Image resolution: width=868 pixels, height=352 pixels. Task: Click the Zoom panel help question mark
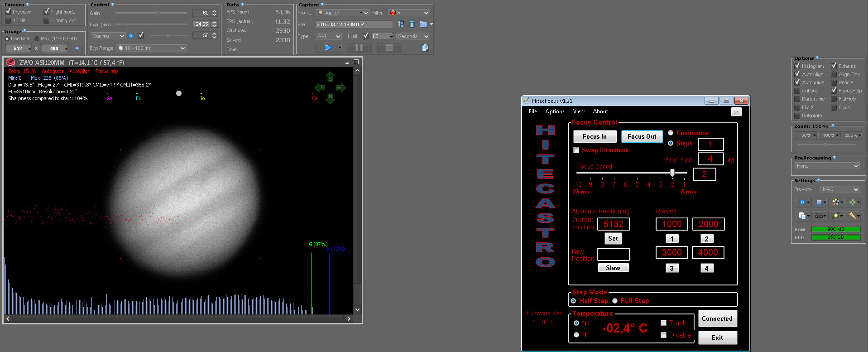tap(832, 125)
